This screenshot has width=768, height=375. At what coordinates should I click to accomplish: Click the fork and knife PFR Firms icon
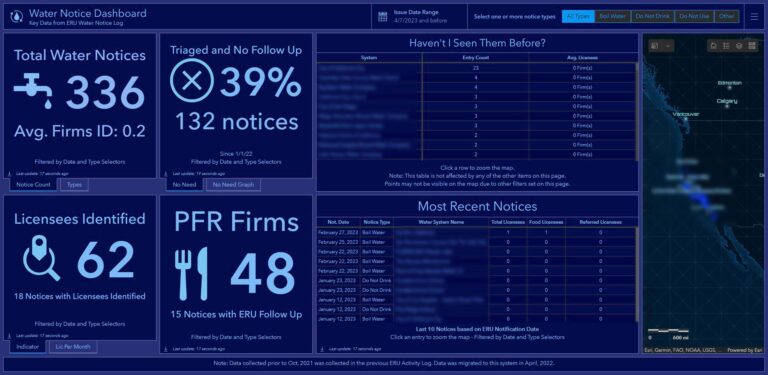tap(192, 274)
